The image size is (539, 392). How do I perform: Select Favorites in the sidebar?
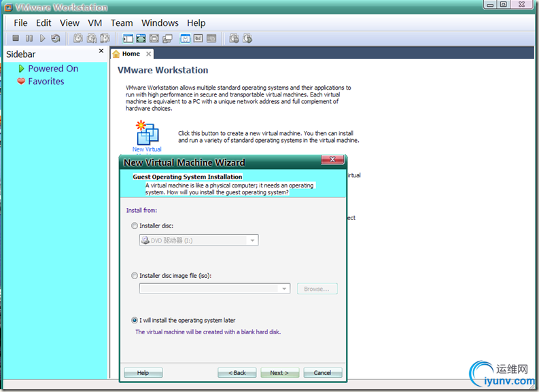click(x=46, y=82)
